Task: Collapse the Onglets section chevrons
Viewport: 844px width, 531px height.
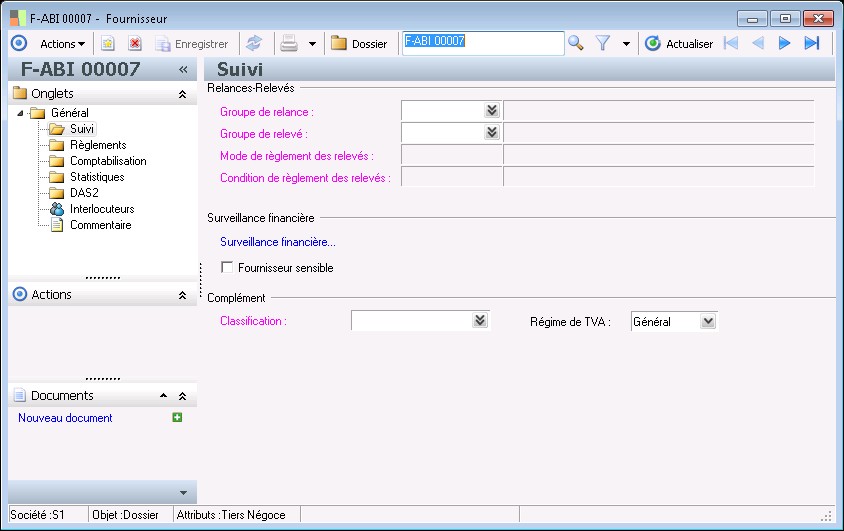Action: coord(182,94)
